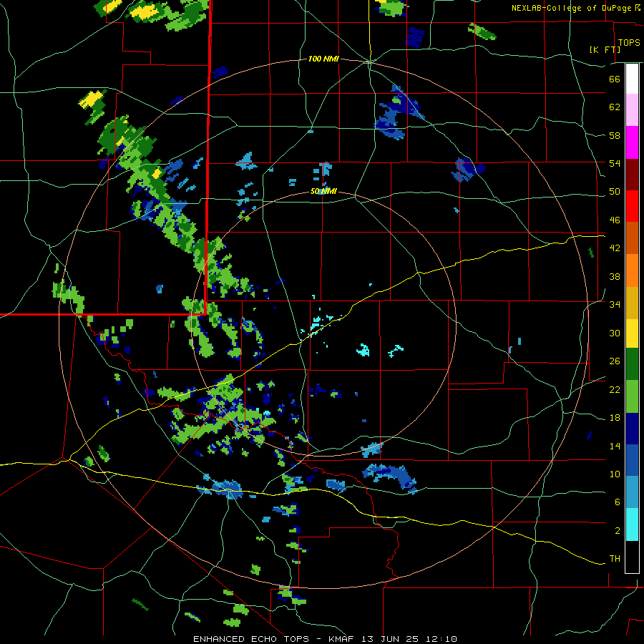Image resolution: width=644 pixels, height=644 pixels.
Task: Click the light blue legend swatch
Action: click(632, 493)
